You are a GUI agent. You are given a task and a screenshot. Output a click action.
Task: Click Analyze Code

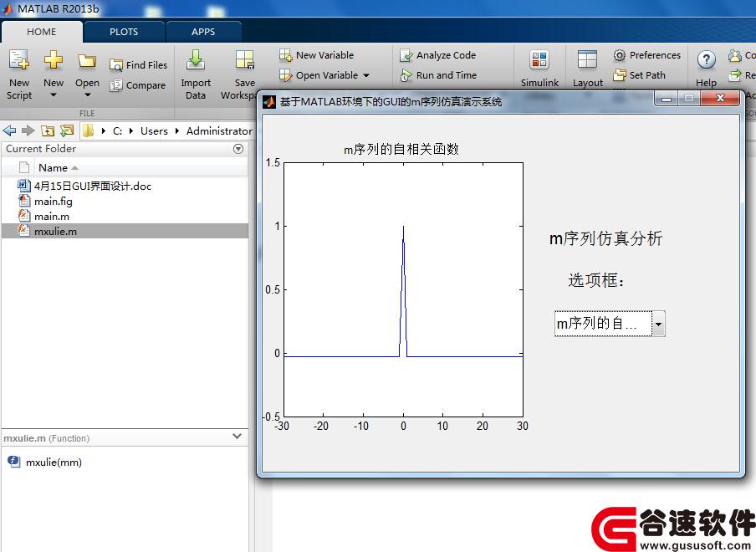click(437, 55)
